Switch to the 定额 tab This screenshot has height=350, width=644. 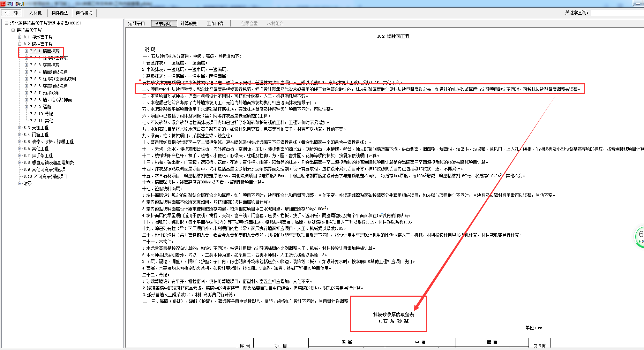pos(12,13)
